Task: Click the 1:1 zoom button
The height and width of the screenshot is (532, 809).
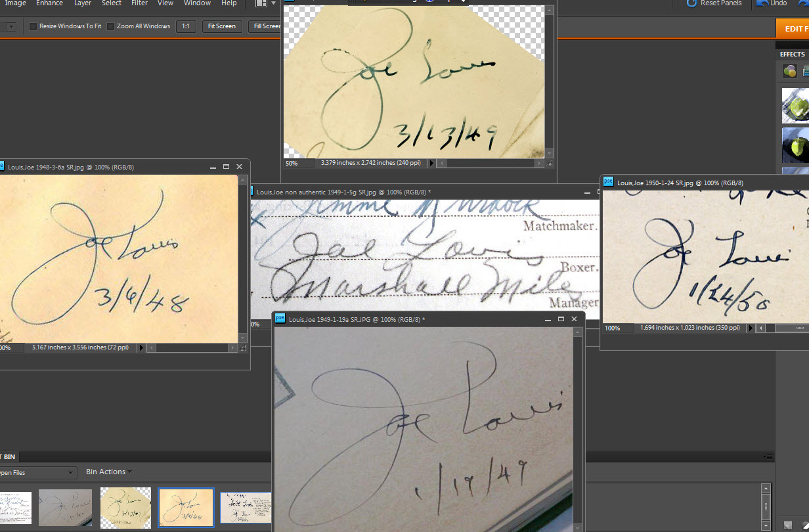Action: click(x=186, y=26)
